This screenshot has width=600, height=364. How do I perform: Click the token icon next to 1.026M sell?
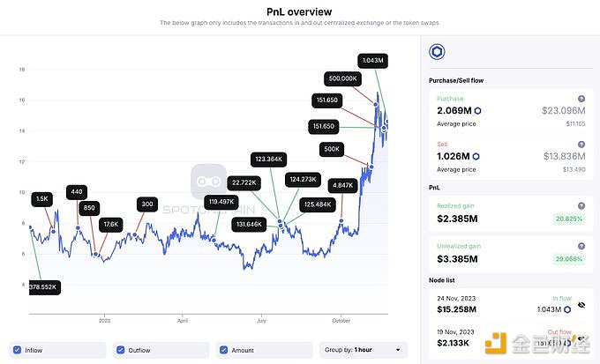(x=477, y=156)
